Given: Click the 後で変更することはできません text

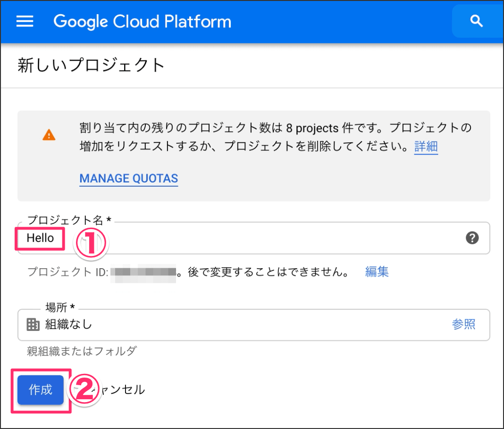Looking at the screenshot, I should point(269,272).
